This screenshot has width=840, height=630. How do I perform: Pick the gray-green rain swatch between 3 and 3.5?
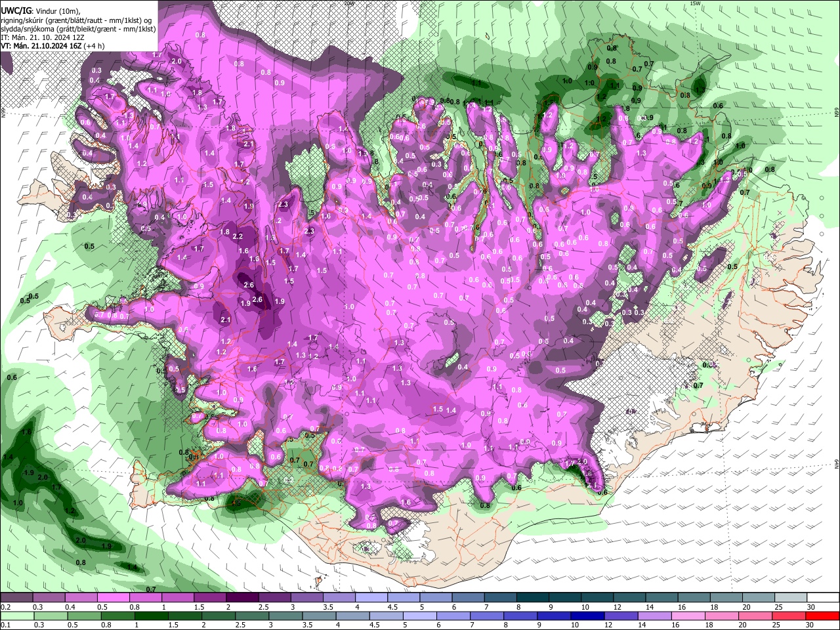click(285, 616)
